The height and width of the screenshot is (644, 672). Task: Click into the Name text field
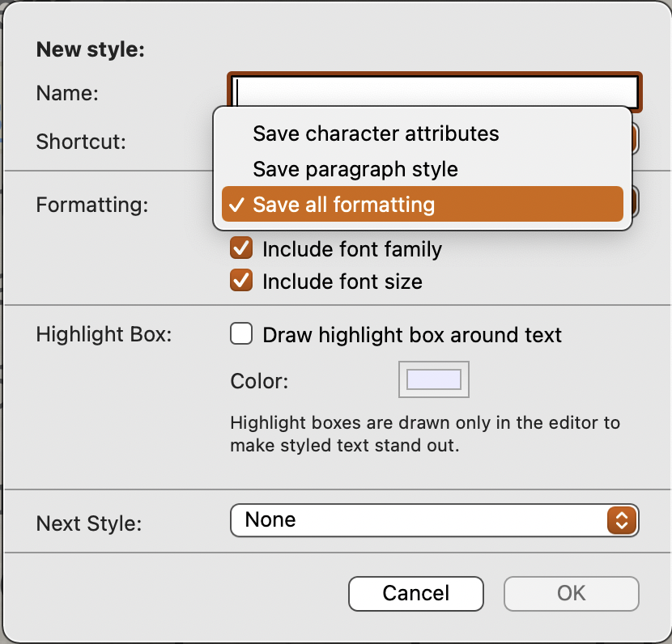(x=435, y=91)
